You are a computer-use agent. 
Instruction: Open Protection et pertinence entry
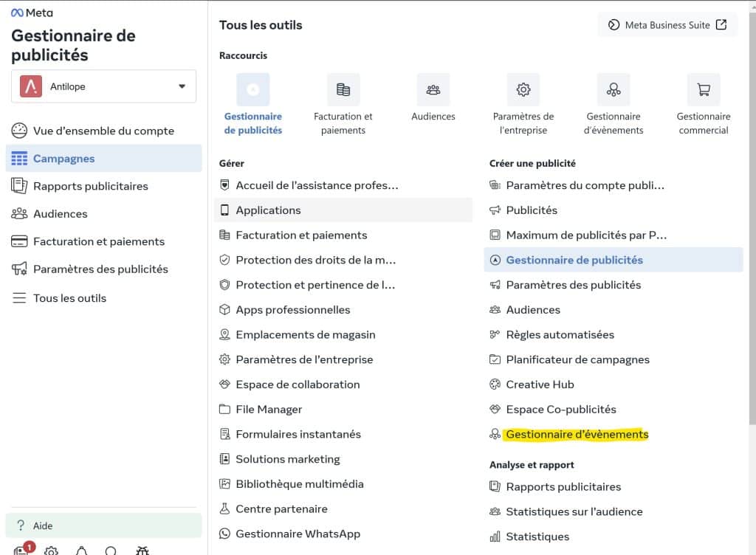343,285
